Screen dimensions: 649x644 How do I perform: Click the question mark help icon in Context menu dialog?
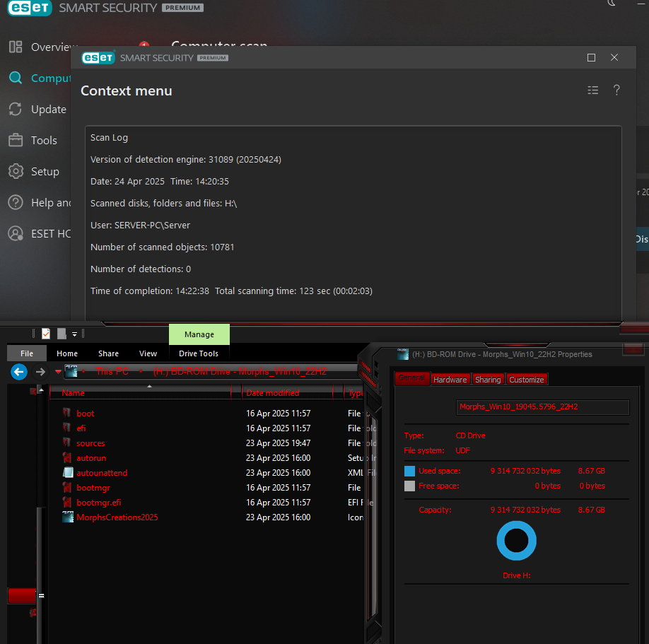616,90
